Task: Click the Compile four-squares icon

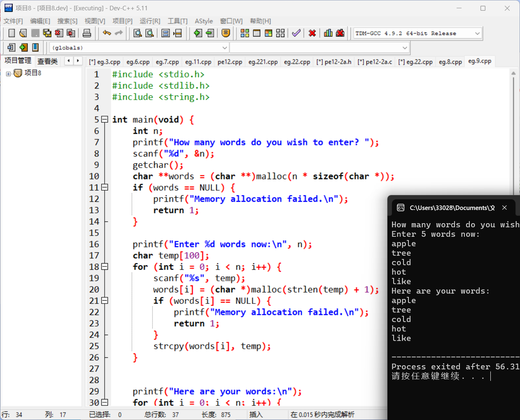Action: pyautogui.click(x=245, y=33)
